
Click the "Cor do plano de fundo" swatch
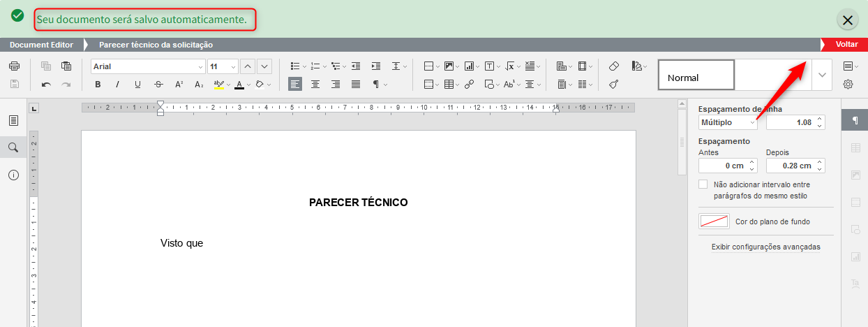pyautogui.click(x=714, y=221)
